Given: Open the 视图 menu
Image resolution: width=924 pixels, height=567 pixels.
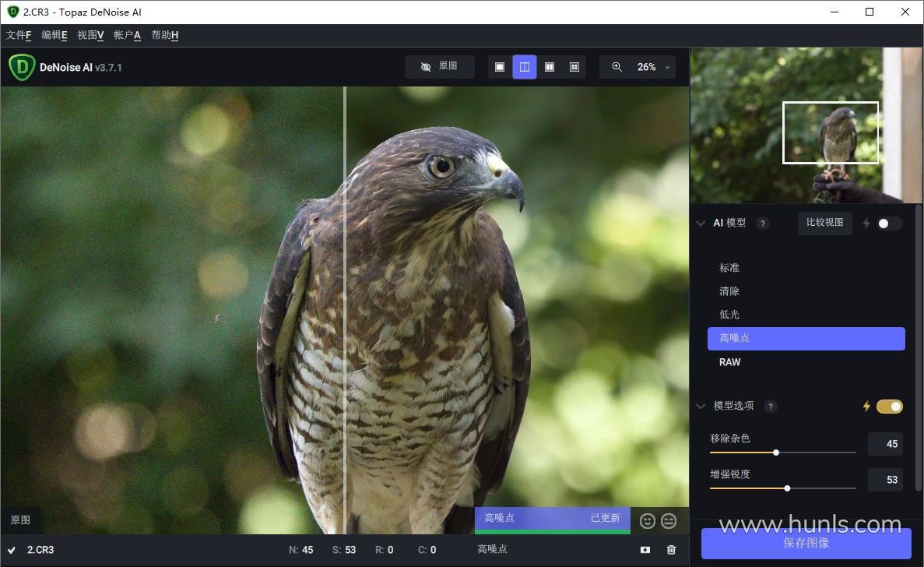Looking at the screenshot, I should coord(90,35).
